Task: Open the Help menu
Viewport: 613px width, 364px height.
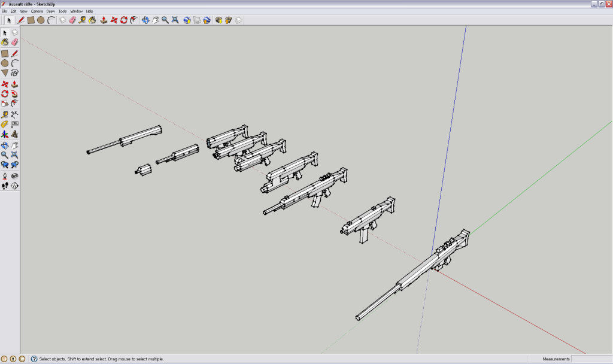Action: point(90,11)
